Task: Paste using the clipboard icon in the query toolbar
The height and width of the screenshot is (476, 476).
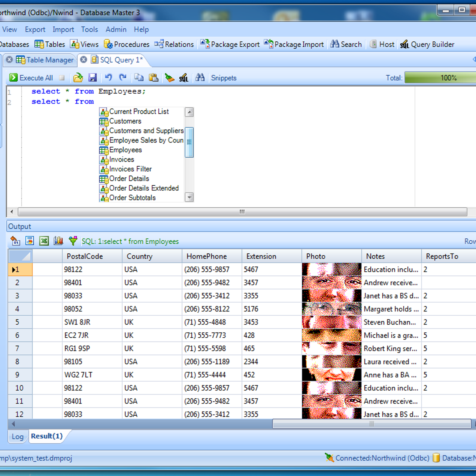Action: pos(154,77)
